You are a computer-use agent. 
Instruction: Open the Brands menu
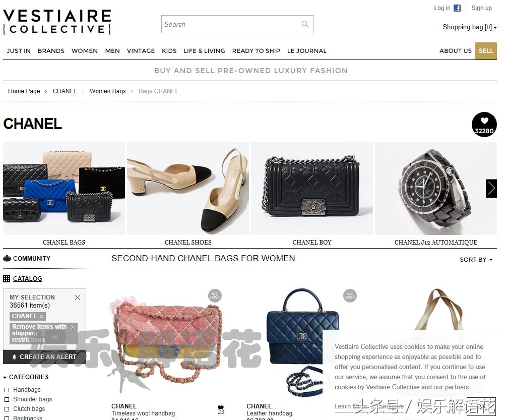pos(51,51)
